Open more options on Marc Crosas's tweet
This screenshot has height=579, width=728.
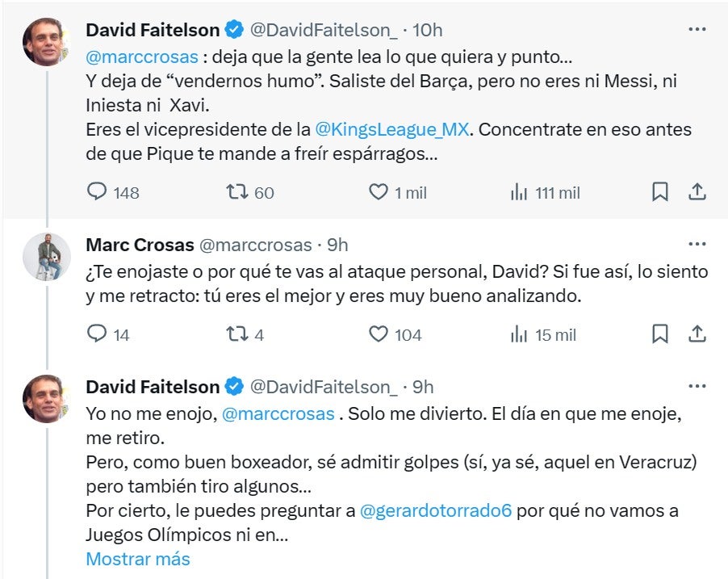click(697, 244)
